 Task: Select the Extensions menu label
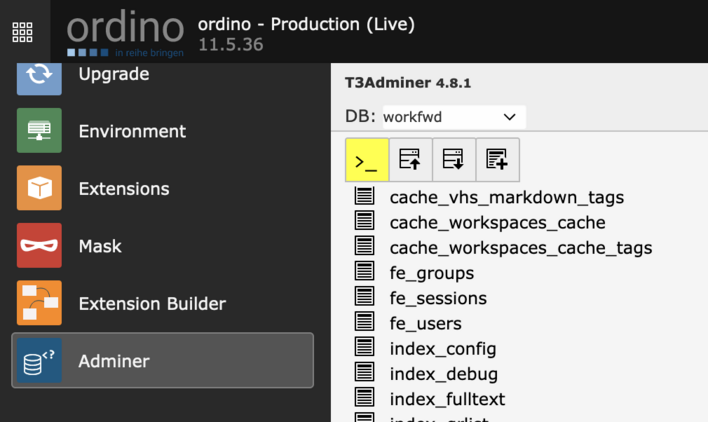tap(124, 189)
